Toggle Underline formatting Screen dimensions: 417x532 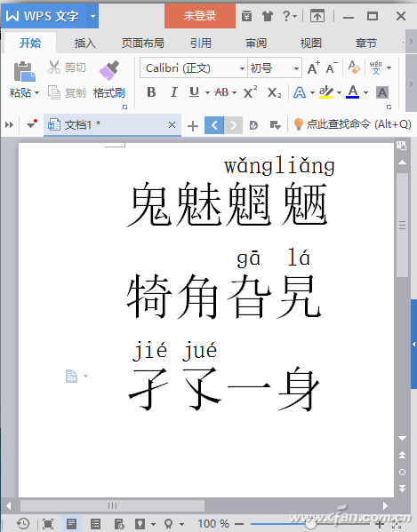point(194,92)
